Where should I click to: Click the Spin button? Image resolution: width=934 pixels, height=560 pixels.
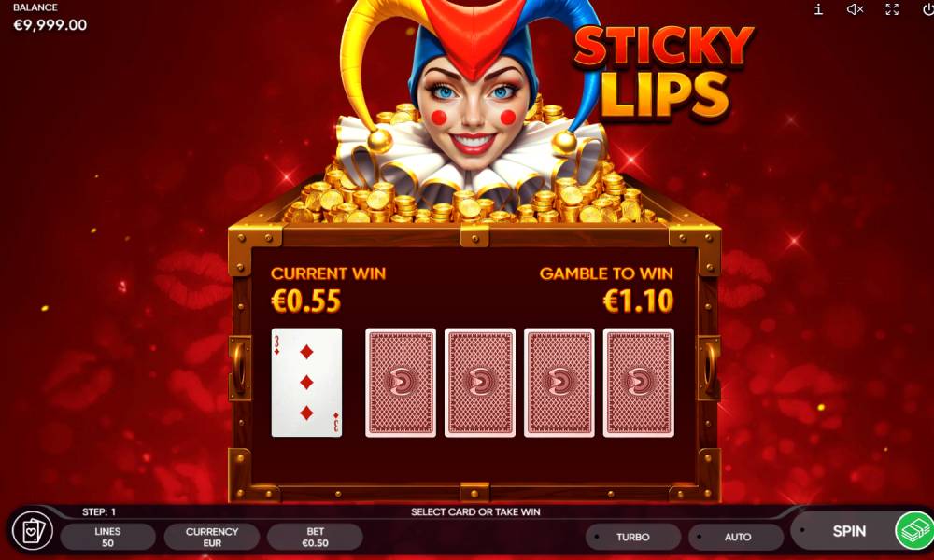point(849,531)
